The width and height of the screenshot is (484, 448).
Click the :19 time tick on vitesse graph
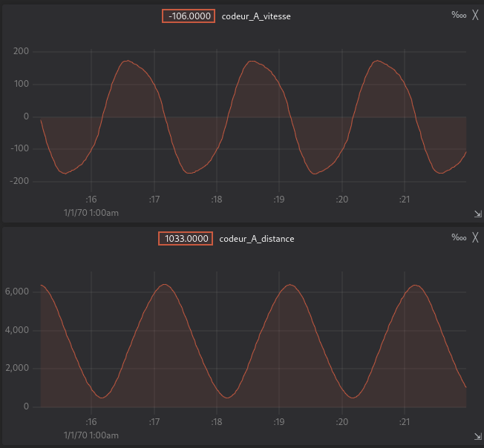(x=279, y=200)
